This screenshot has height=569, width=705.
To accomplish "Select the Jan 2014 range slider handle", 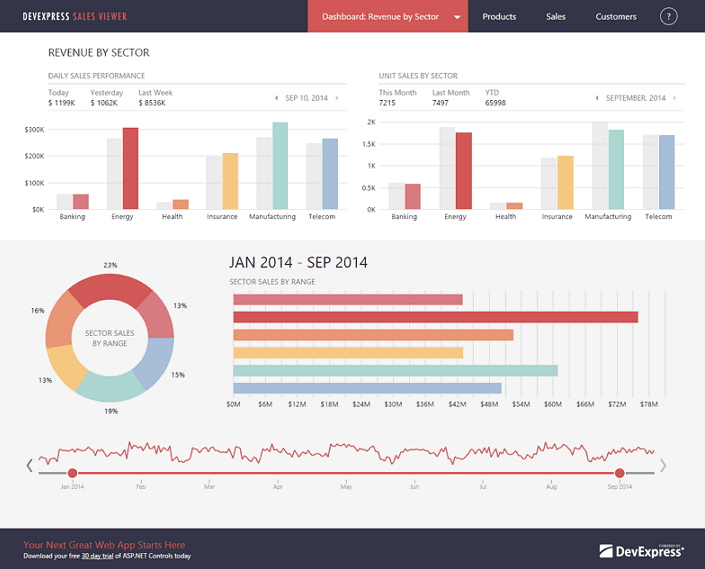I will click(x=72, y=473).
